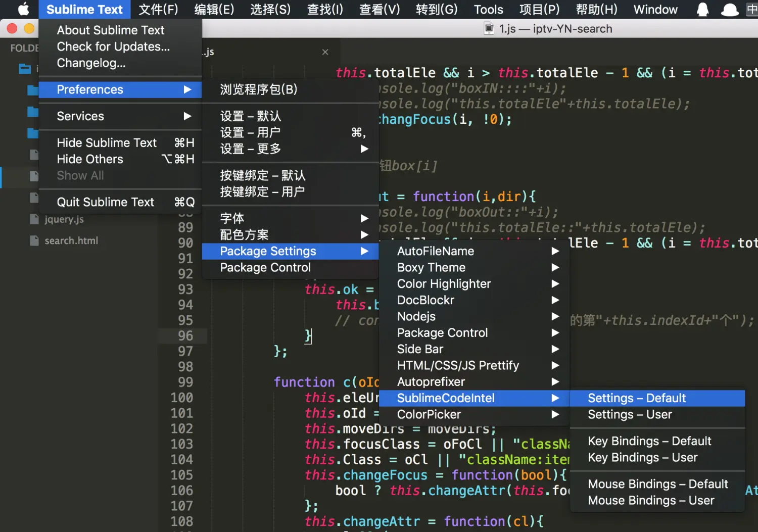
Task: Open the Apple menu icon
Action: [23, 9]
